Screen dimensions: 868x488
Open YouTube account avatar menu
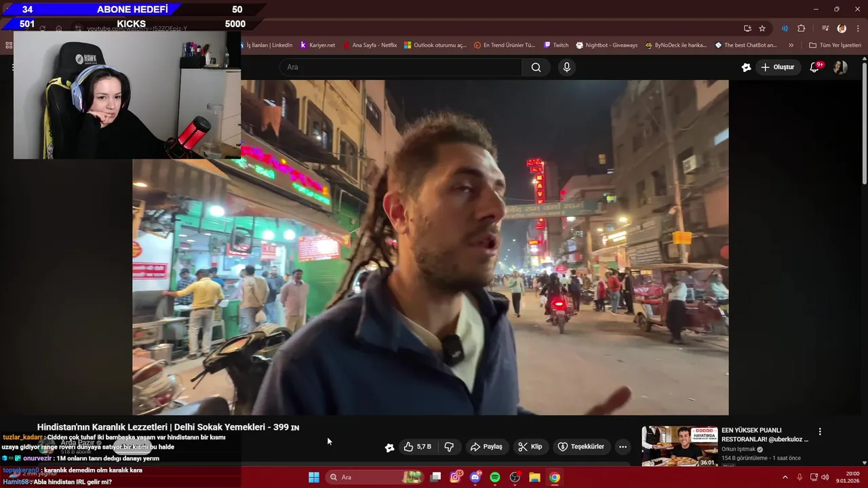pos(840,67)
